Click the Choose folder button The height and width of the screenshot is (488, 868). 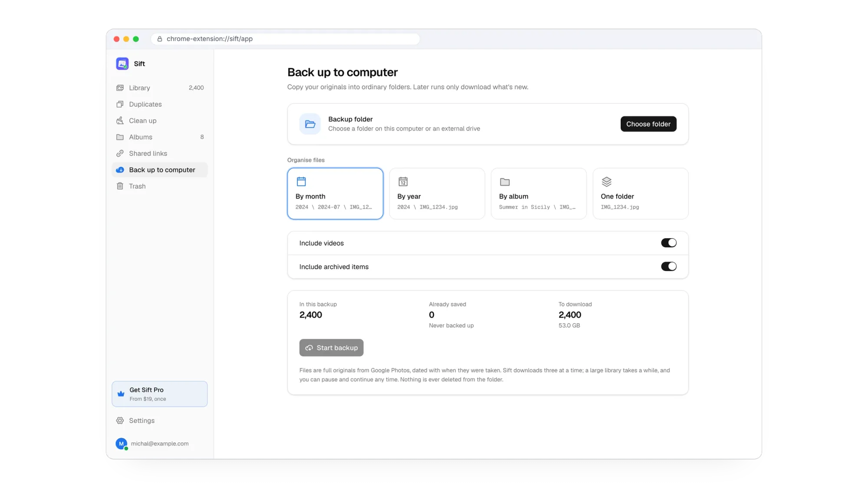pos(648,124)
